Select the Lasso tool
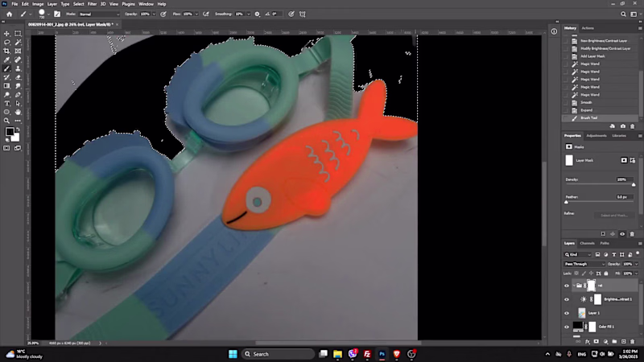The height and width of the screenshot is (362, 644). pyautogui.click(x=7, y=43)
